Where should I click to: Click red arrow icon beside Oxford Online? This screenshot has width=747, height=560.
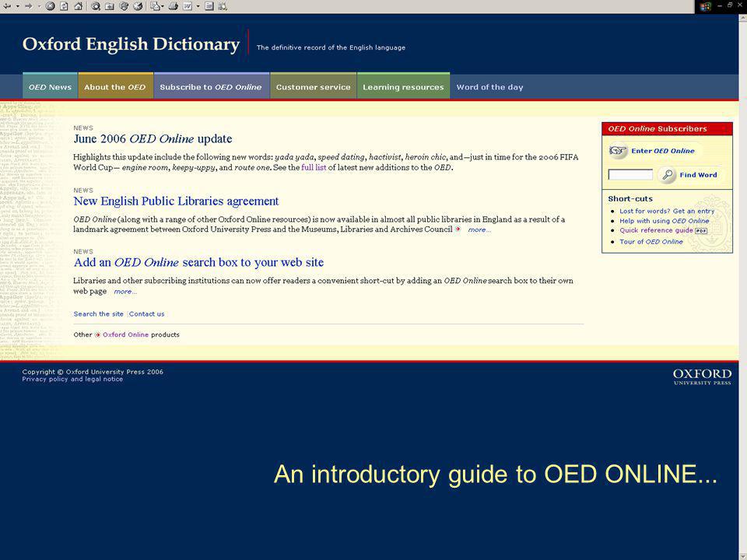pos(97,334)
